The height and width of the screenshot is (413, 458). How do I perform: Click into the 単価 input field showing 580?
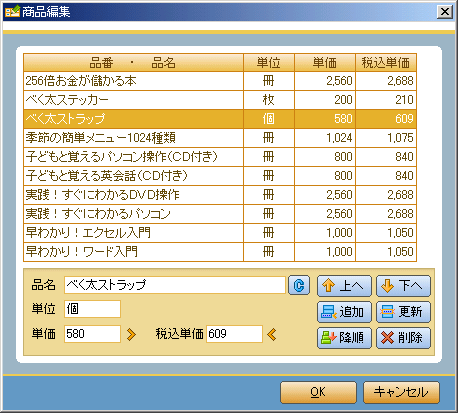[92, 334]
